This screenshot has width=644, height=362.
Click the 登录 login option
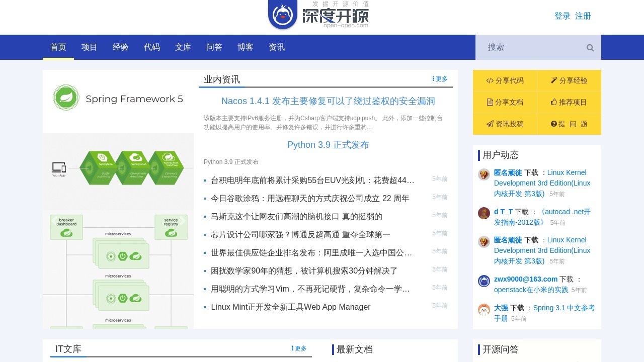[x=562, y=16]
